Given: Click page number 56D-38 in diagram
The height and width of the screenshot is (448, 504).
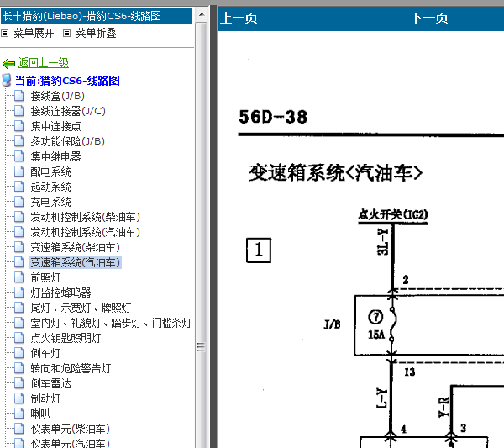Looking at the screenshot, I should pos(273,117).
